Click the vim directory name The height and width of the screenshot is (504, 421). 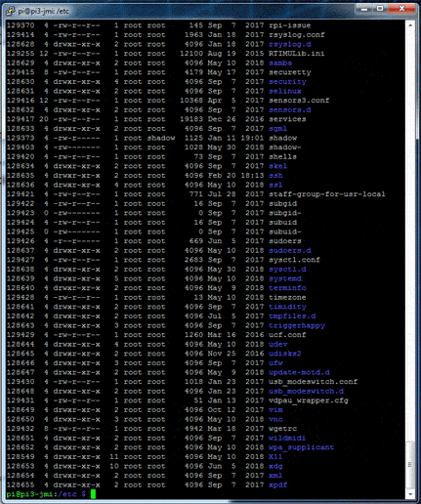pyautogui.click(x=275, y=410)
